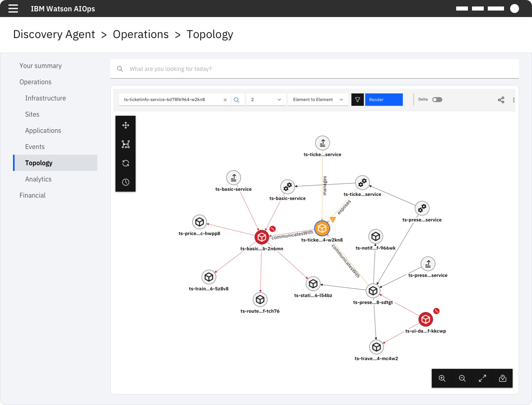Image resolution: width=532 pixels, height=405 pixels.
Task: Open the Element to Element dropdown
Action: pyautogui.click(x=318, y=99)
